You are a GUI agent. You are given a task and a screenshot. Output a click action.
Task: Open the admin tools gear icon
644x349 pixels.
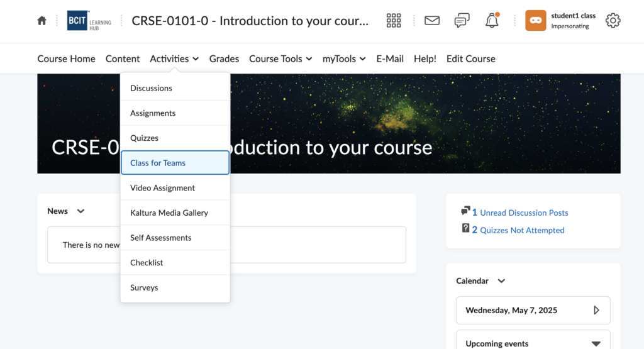click(x=613, y=21)
